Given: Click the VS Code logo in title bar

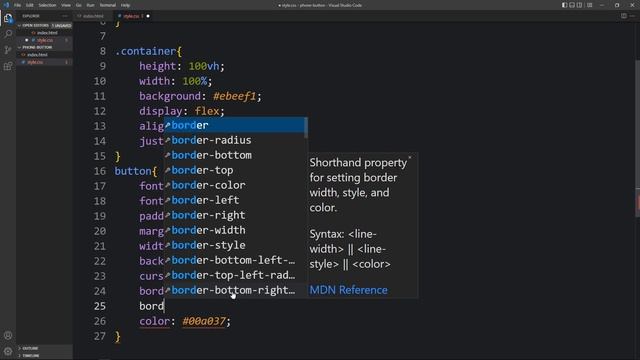Looking at the screenshot, I should [6, 5].
